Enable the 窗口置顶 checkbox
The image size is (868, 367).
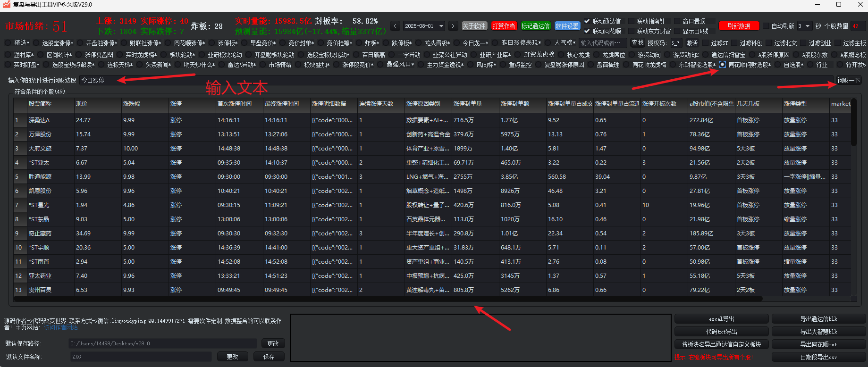click(677, 21)
